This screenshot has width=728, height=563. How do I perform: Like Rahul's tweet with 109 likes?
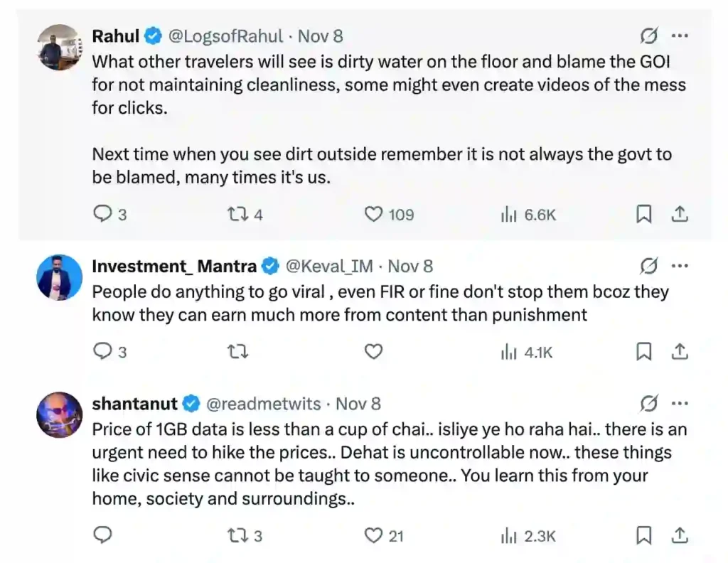click(x=373, y=214)
